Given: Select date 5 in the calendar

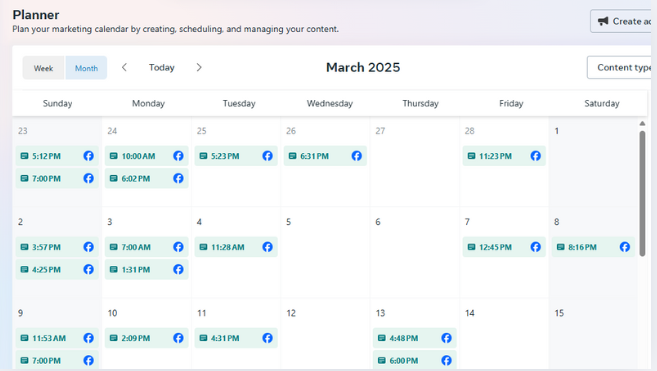Looking at the screenshot, I should click(x=288, y=222).
